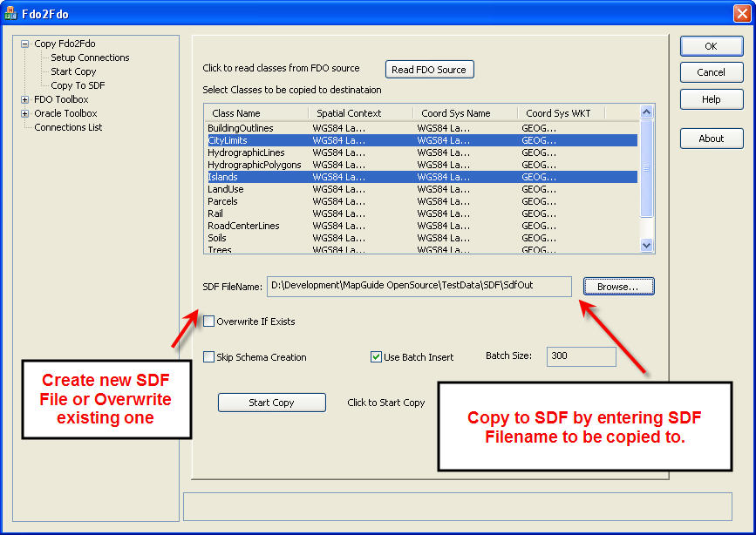The image size is (756, 535).
Task: Select Copy Fdo2Fdo in the tree
Action: point(65,44)
